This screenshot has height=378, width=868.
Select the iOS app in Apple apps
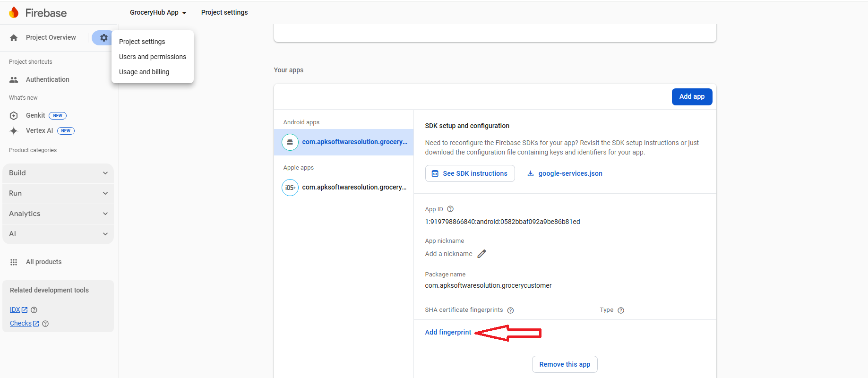[344, 188]
